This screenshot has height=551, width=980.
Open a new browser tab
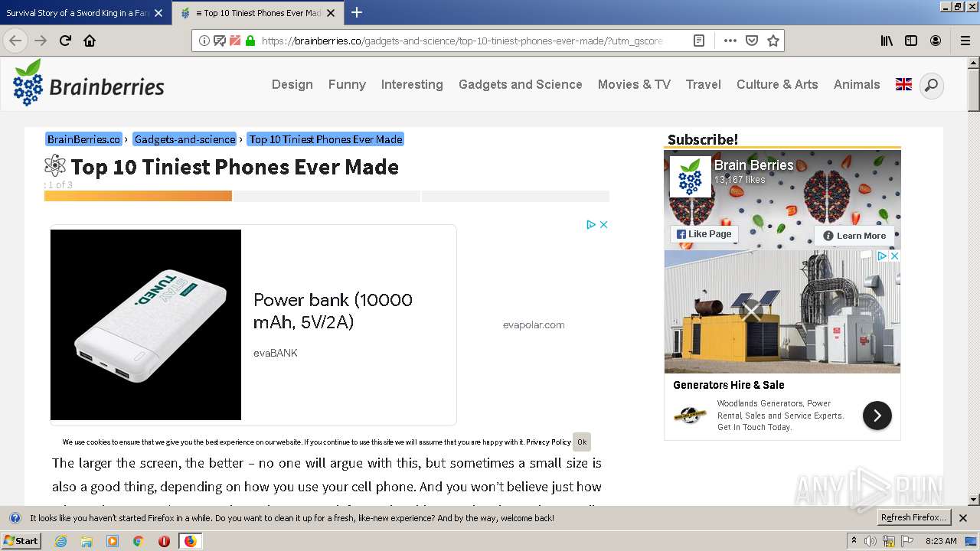click(x=357, y=12)
